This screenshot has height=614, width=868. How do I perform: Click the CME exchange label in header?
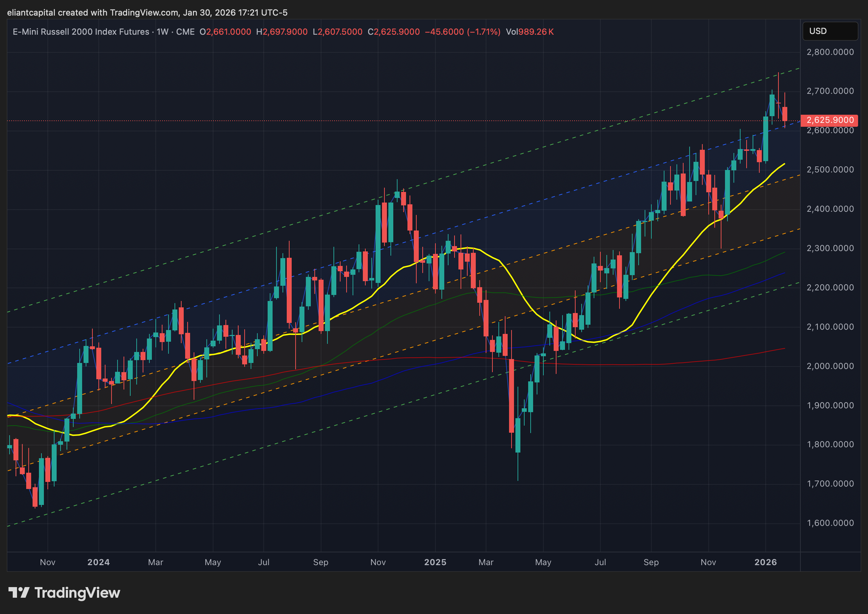(185, 32)
